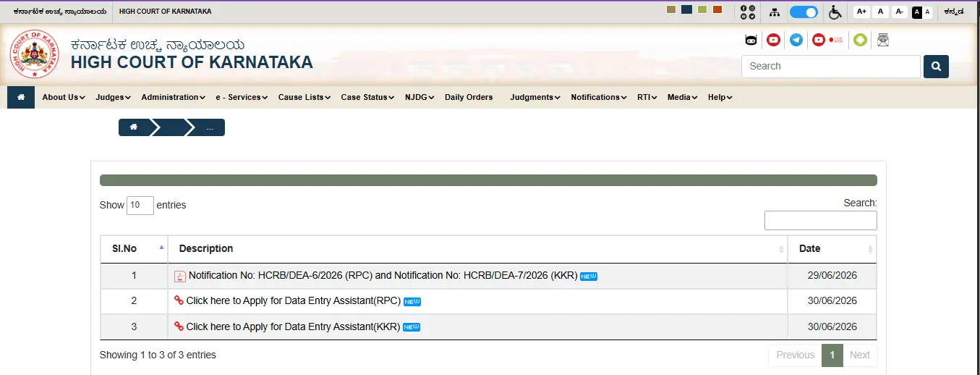Click the Karnataka High Court emblem logo
The image size is (980, 375).
click(34, 55)
